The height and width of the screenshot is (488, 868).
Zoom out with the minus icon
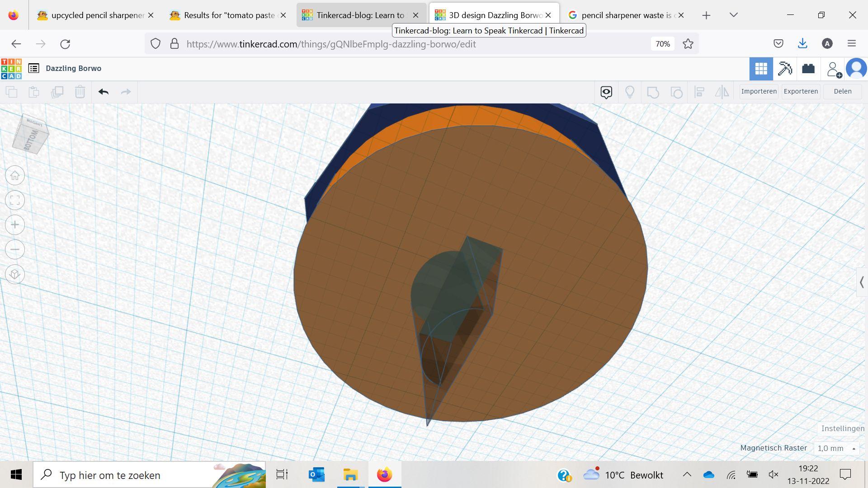(15, 249)
